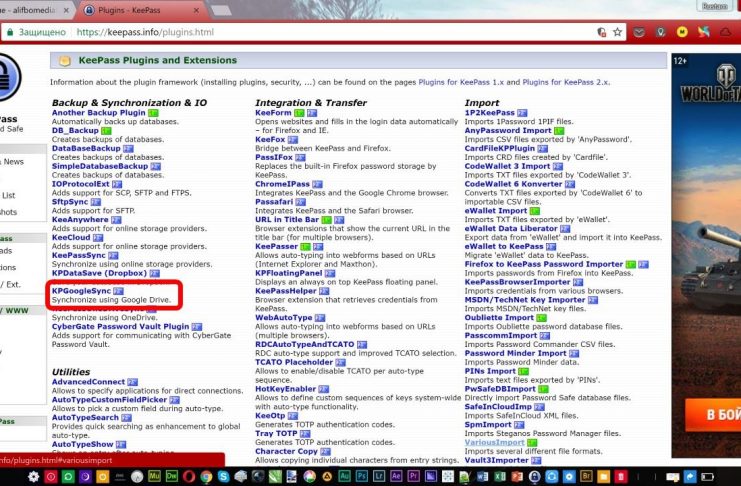The height and width of the screenshot is (486, 741).
Task: Click the Pocket extension icon
Action: click(x=639, y=32)
